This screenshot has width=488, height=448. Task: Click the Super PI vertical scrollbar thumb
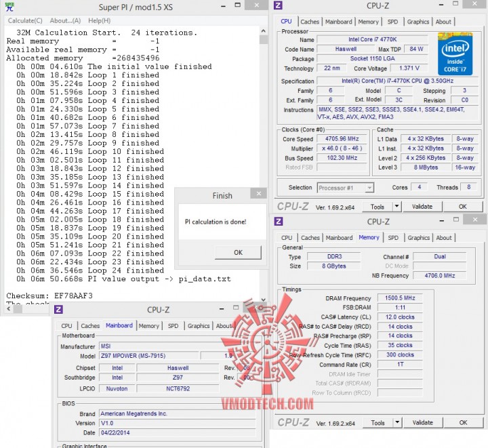coord(263,39)
